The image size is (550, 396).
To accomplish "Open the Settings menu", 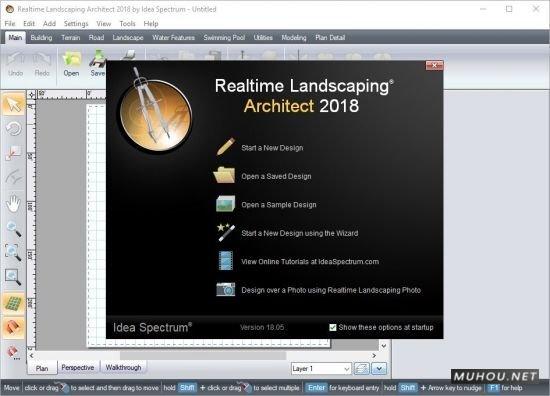I will click(x=76, y=24).
